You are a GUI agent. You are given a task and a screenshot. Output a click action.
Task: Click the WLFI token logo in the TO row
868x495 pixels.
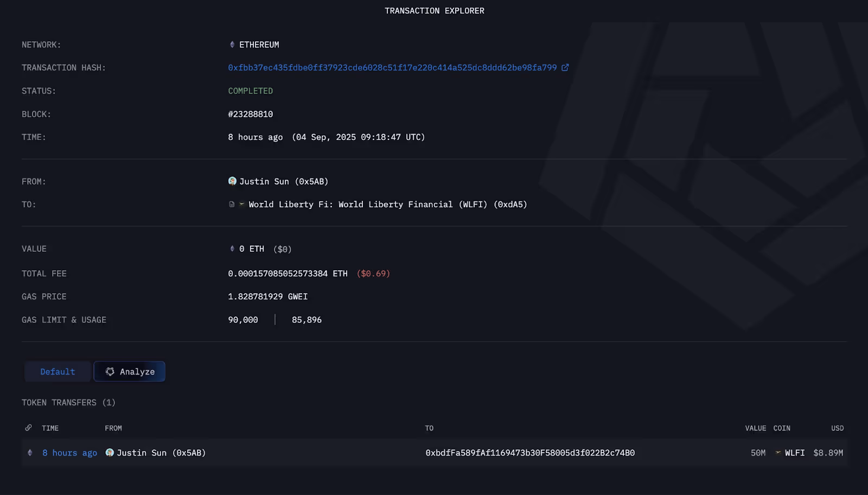click(x=241, y=204)
